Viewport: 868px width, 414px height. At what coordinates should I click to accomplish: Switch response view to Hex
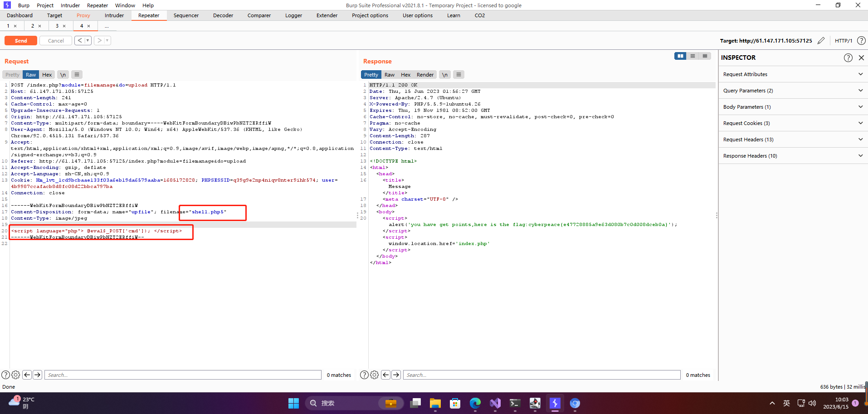point(406,75)
